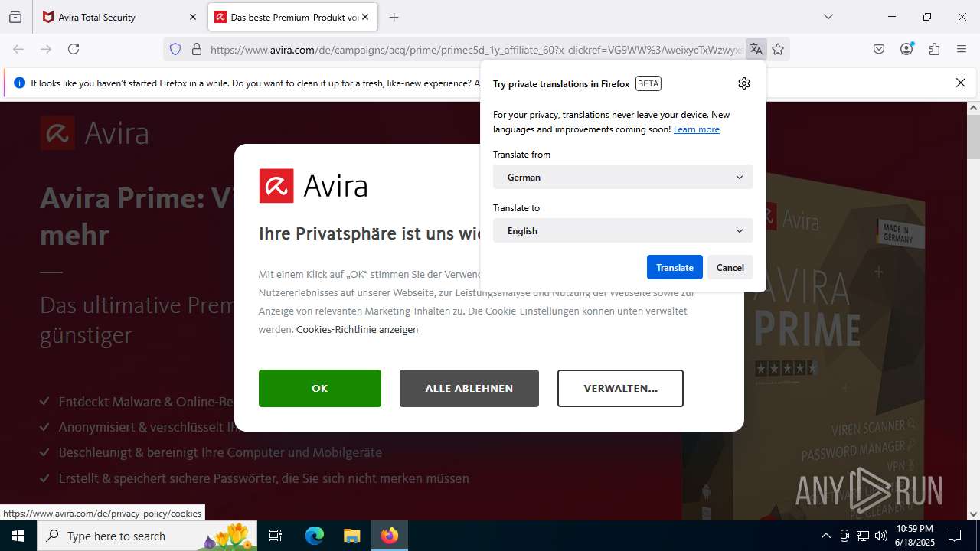980x551 pixels.
Task: Go back to previous page
Action: [18, 49]
